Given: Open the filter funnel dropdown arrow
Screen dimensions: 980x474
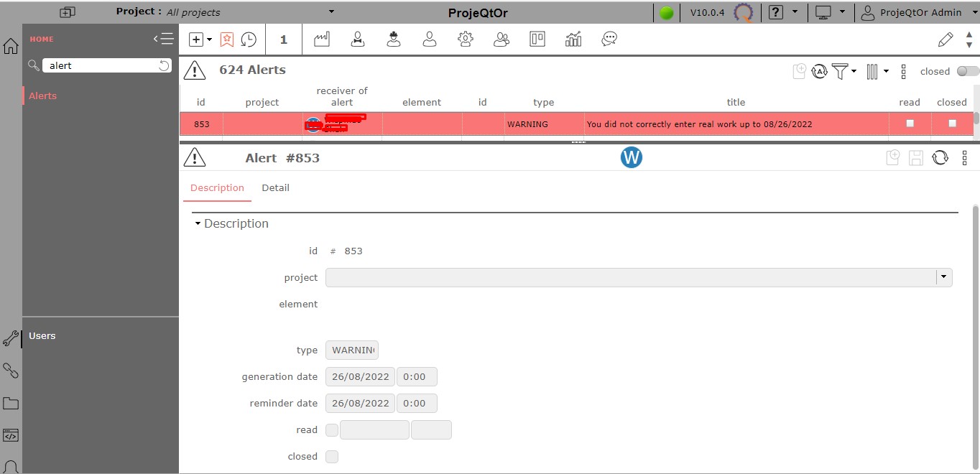Looking at the screenshot, I should (854, 71).
